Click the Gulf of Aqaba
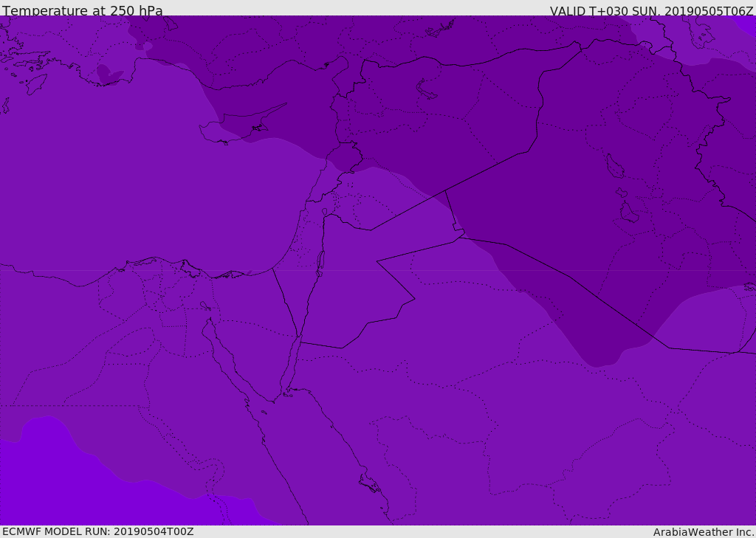This screenshot has width=756, height=538. (x=290, y=369)
